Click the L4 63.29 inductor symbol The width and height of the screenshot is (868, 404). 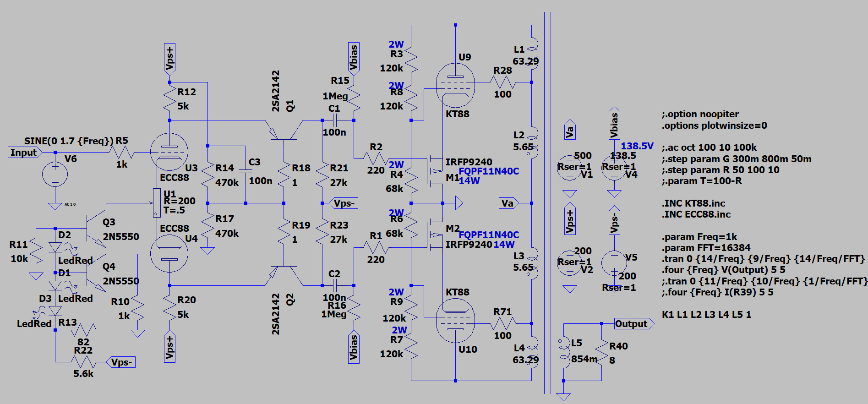point(532,353)
